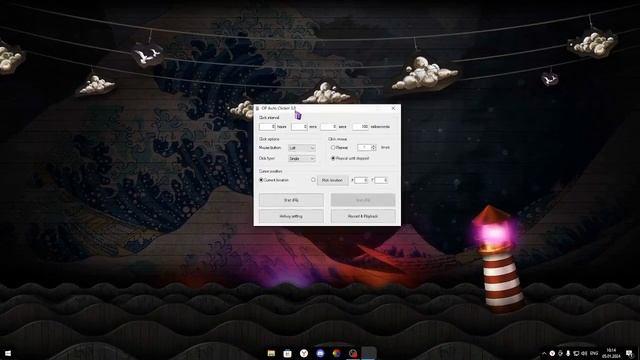Open the Windows Start menu
The image size is (640, 360).
point(8,353)
